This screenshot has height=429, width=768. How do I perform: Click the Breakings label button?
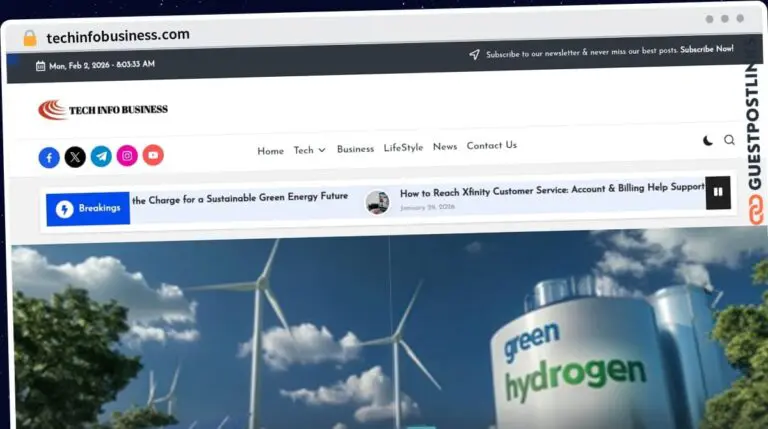(x=88, y=208)
